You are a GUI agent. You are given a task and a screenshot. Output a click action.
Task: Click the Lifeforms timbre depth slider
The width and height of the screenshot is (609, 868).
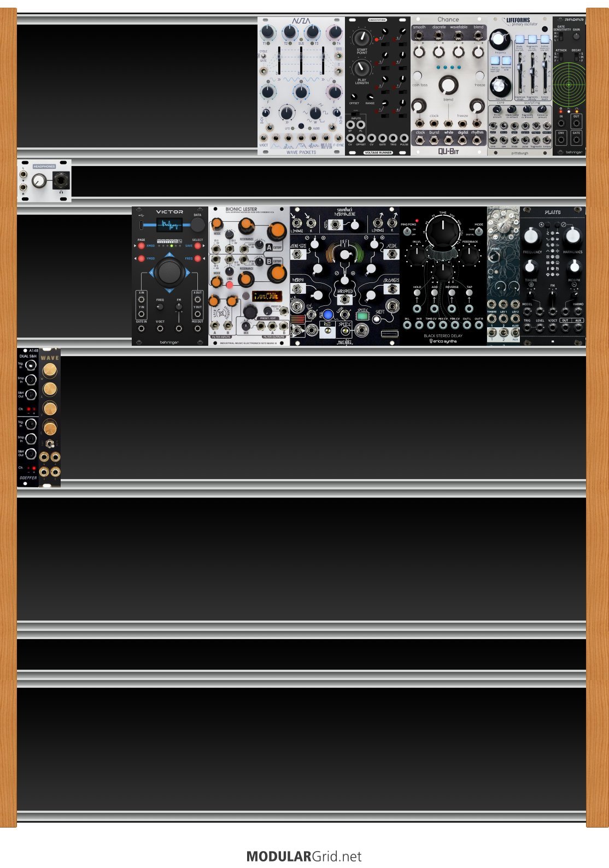tap(544, 74)
